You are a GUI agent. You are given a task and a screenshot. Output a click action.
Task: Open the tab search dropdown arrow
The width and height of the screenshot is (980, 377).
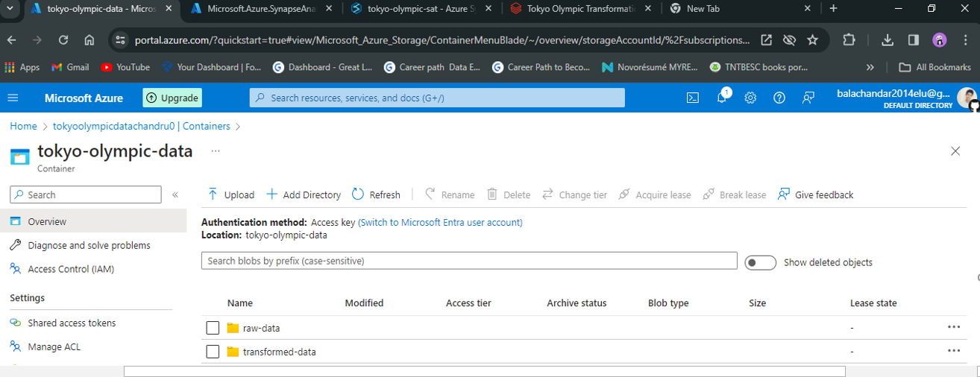pos(10,9)
